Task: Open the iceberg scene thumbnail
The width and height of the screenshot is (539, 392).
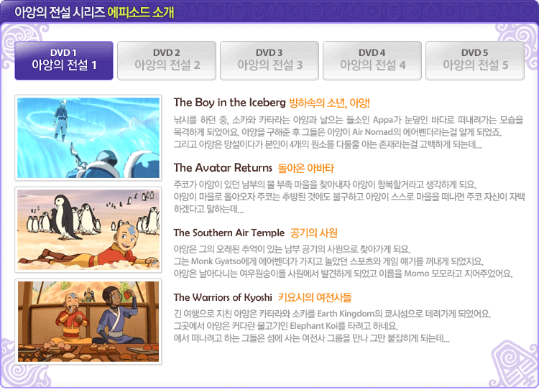Action: pyautogui.click(x=88, y=138)
